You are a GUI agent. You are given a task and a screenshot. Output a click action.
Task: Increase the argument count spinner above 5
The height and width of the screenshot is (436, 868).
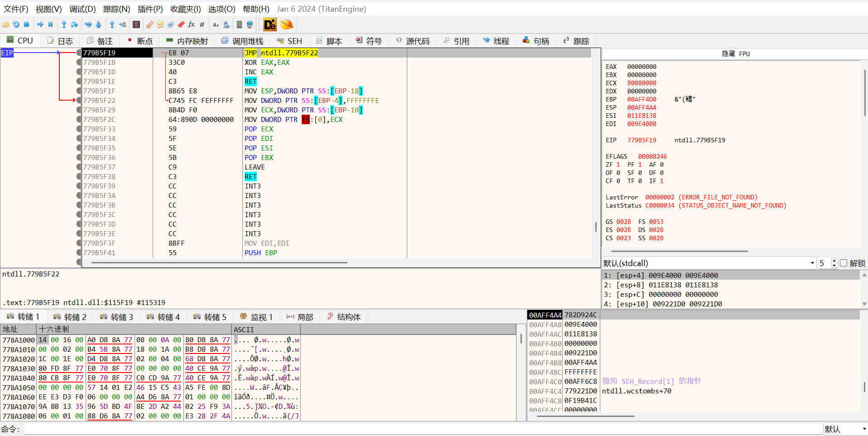(x=834, y=261)
